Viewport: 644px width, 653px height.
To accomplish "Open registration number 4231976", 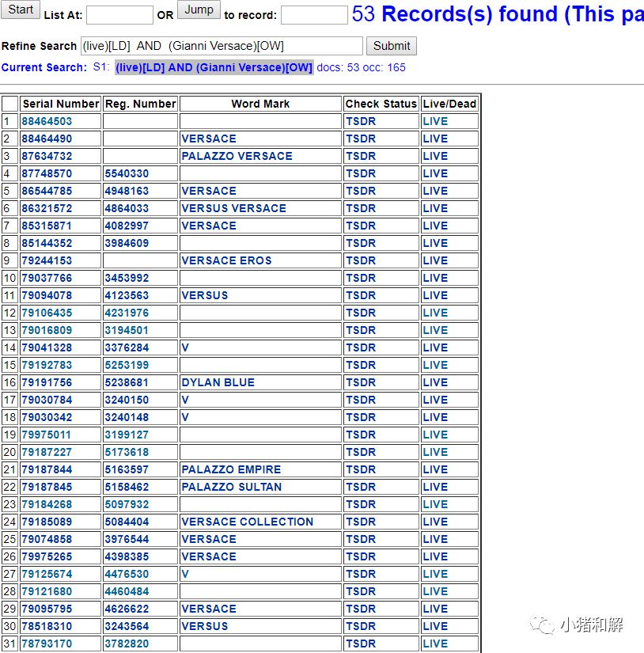I will coord(127,313).
